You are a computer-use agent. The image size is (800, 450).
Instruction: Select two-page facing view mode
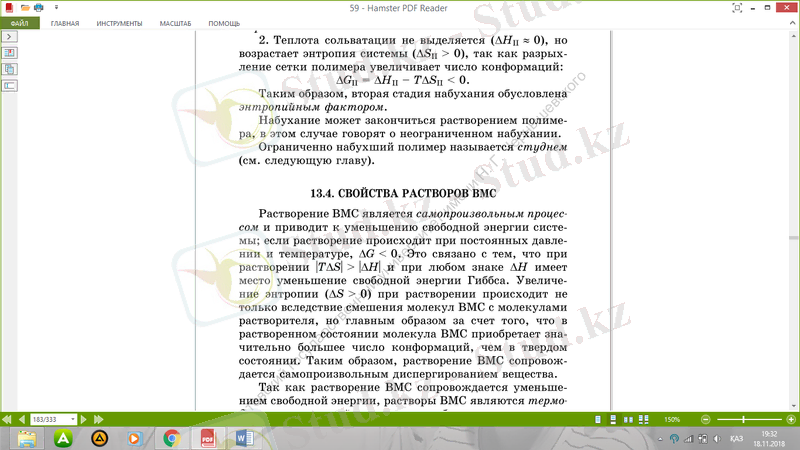(628, 419)
